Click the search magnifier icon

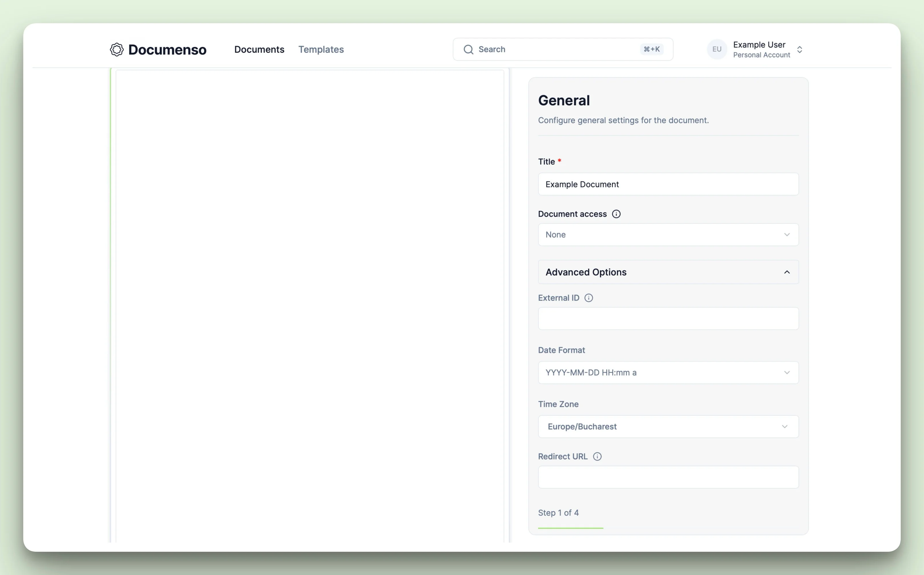(468, 49)
